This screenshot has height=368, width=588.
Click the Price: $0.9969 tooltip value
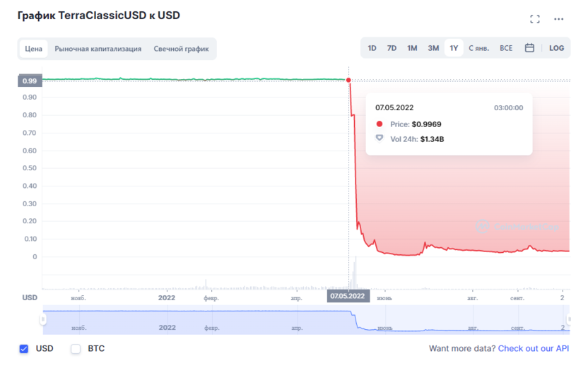point(416,124)
